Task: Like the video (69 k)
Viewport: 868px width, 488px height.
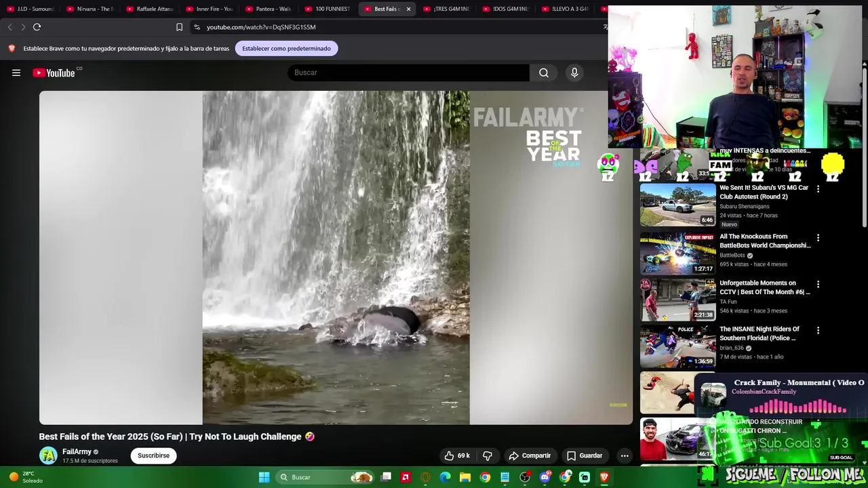Action: (x=456, y=455)
